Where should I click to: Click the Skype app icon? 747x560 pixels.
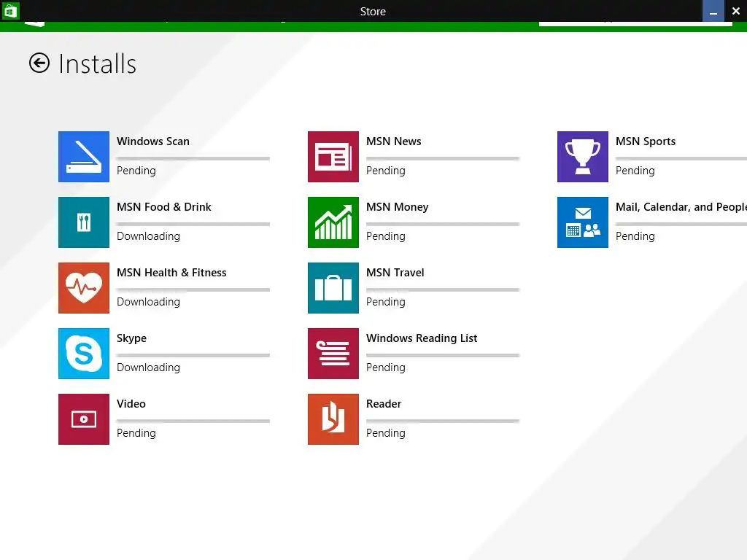pos(84,354)
